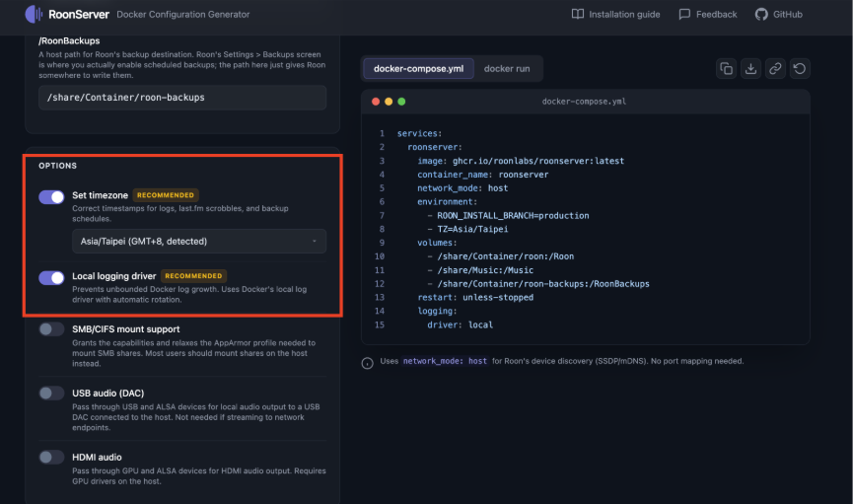Image resolution: width=853 pixels, height=504 pixels.
Task: Click the OPTIONS section heading
Action: click(x=57, y=166)
